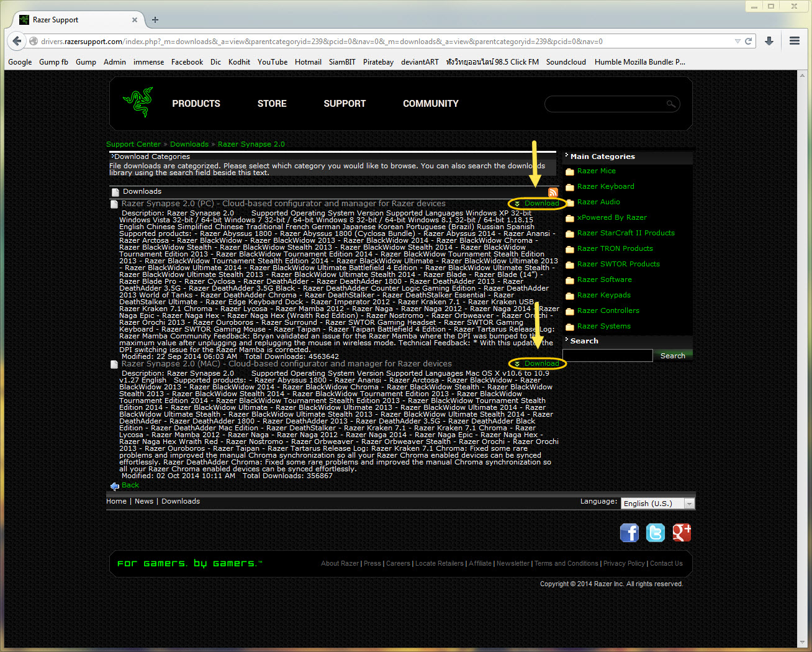812x652 pixels.
Task: Open the Soundcloud bookmark
Action: click(566, 62)
